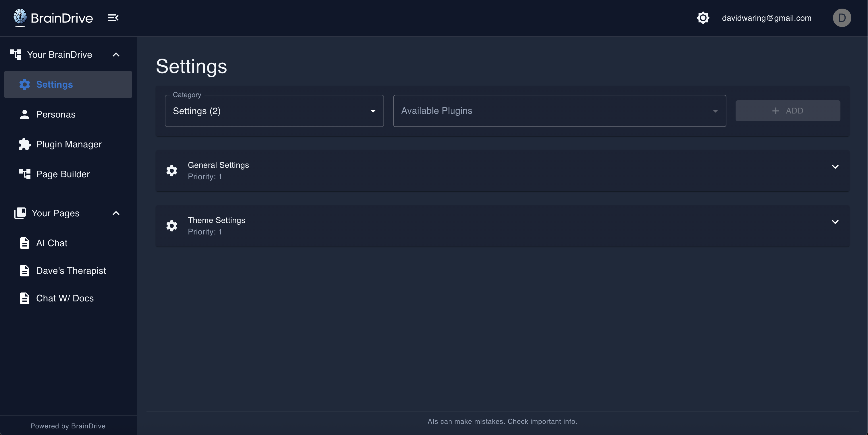Click the Personas person icon
This screenshot has height=435, width=868.
pyautogui.click(x=25, y=115)
